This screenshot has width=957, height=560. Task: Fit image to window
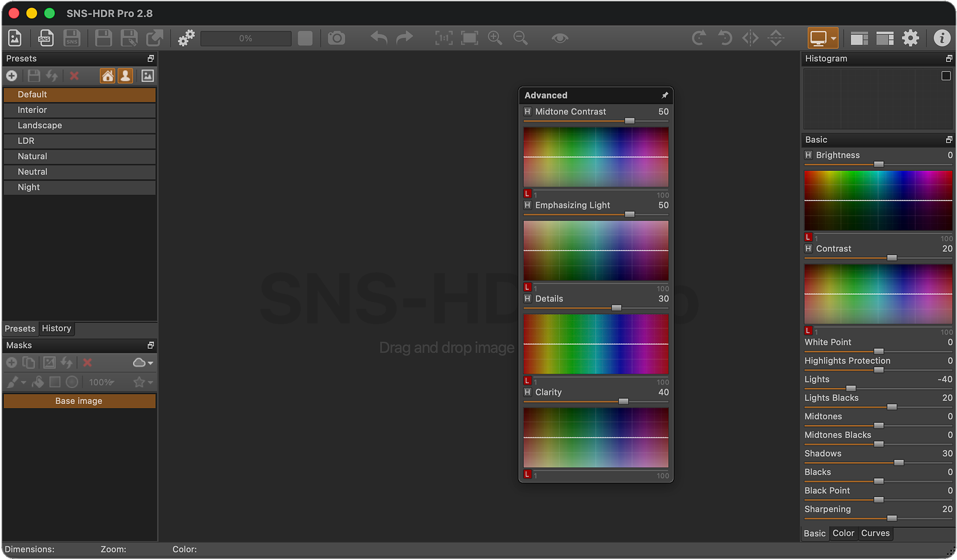[x=469, y=38]
